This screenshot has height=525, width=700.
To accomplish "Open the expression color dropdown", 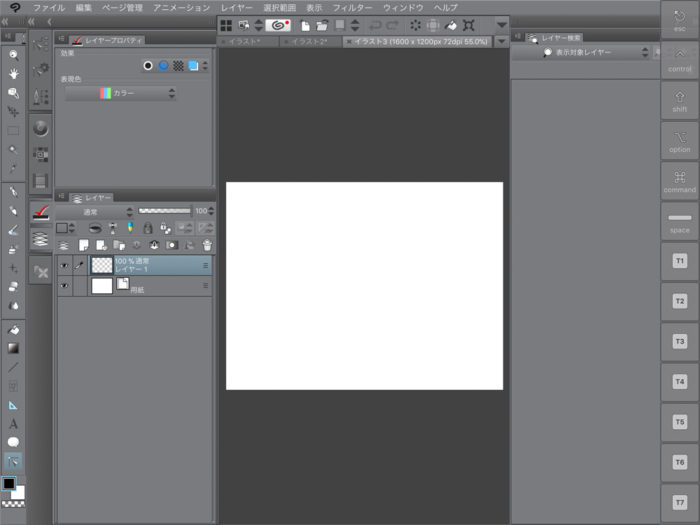I will 120,93.
